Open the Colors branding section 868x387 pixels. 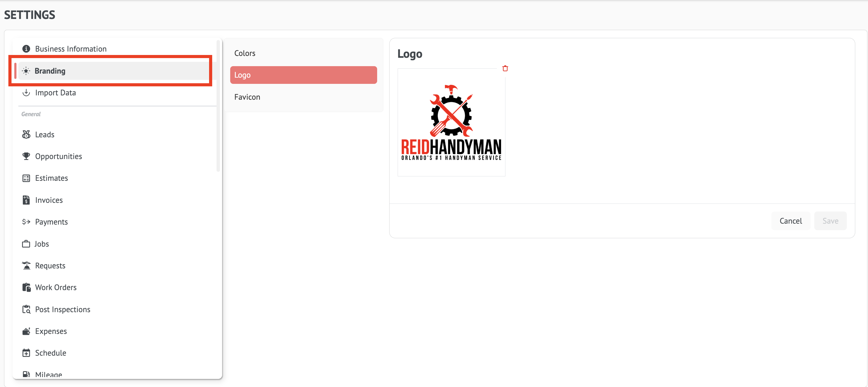[244, 53]
